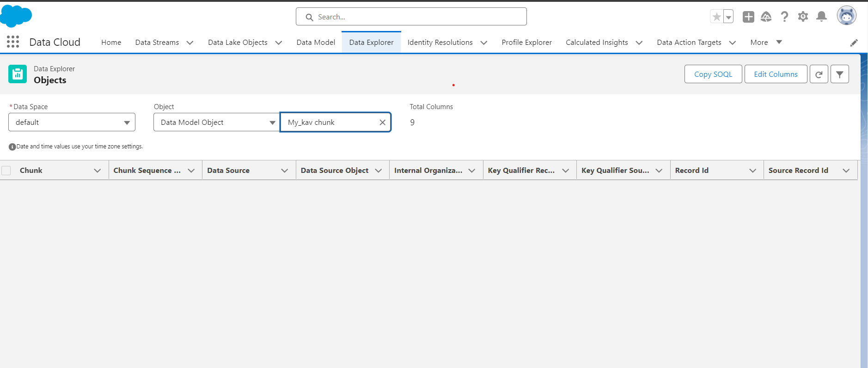Select the Data Explorer tab
Viewport: 868px width, 368px height.
[371, 43]
